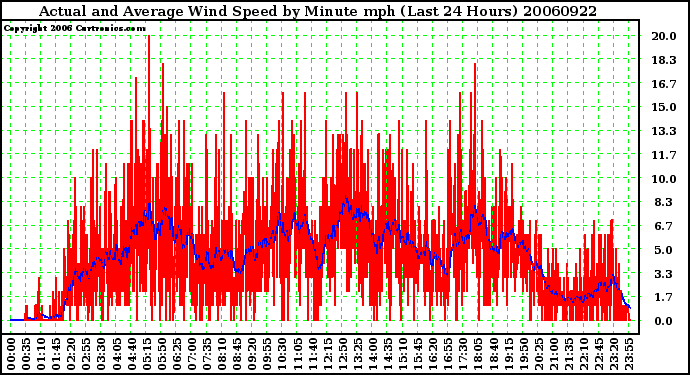Click the 13:25 time label
Screen dimensions: 690x375
coord(357,354)
